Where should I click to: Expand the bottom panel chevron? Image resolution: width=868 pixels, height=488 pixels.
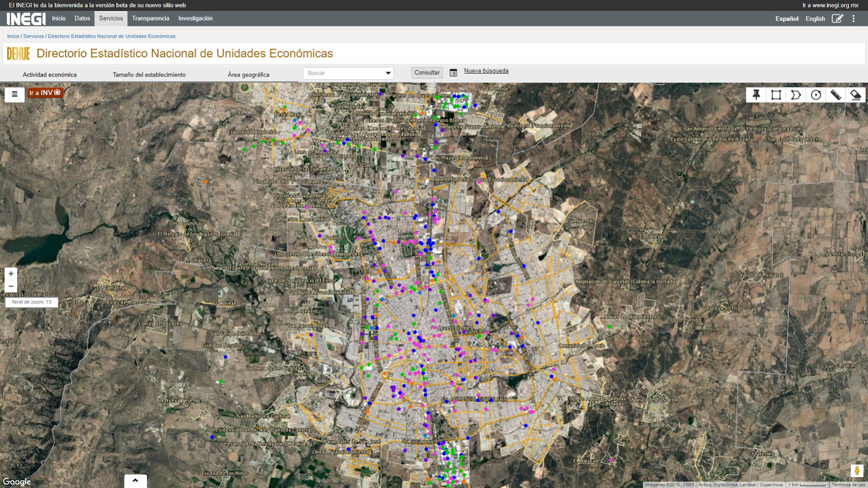[x=135, y=480]
